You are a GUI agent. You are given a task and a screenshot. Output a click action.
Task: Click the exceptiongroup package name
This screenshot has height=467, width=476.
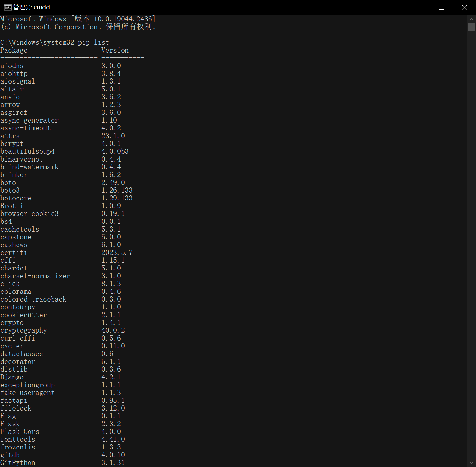point(28,385)
